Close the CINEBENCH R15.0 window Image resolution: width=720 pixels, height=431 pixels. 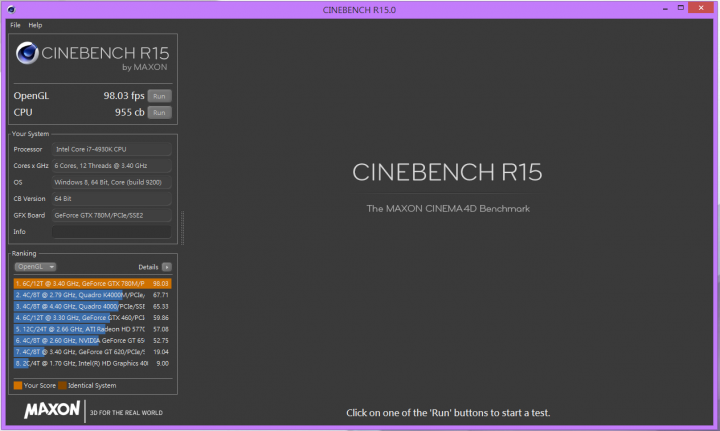pos(701,8)
